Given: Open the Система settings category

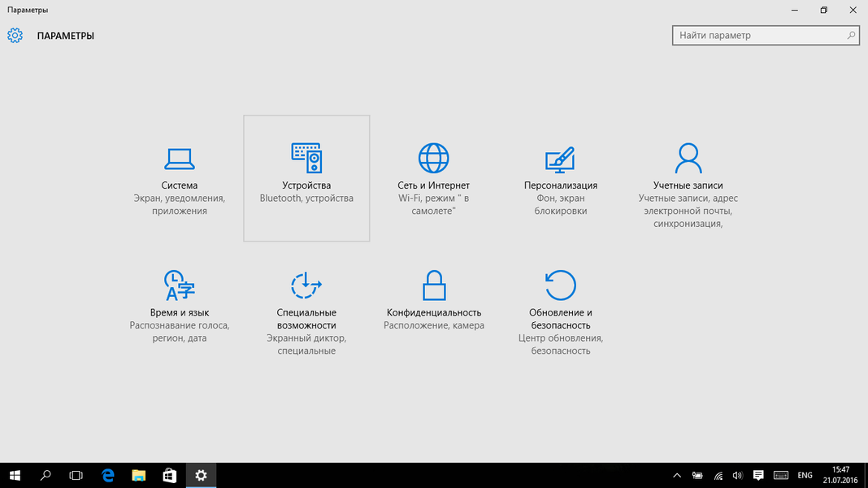Looking at the screenshot, I should coord(179,179).
